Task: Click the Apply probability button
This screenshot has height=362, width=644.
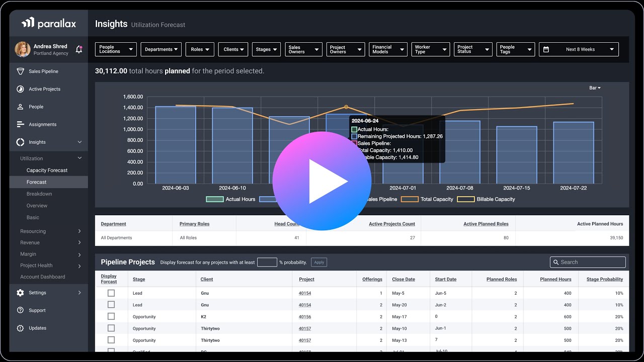Action: [x=319, y=262]
